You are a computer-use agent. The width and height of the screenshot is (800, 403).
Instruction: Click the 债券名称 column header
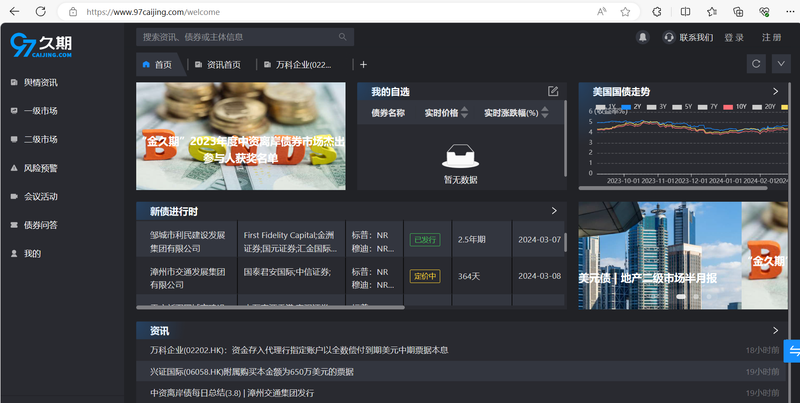(x=388, y=113)
